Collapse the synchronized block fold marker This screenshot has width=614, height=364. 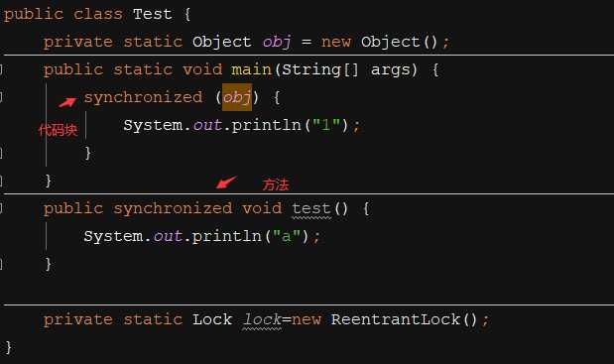click(x=1, y=97)
